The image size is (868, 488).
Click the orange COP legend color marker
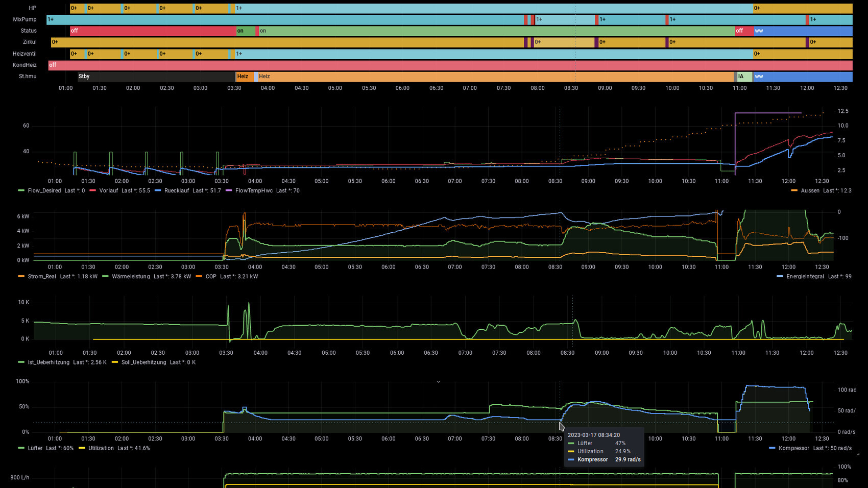pyautogui.click(x=199, y=277)
